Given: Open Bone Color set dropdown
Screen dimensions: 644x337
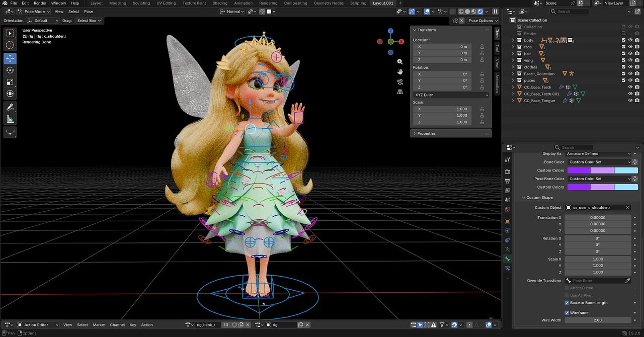Looking at the screenshot, I should 599,162.
